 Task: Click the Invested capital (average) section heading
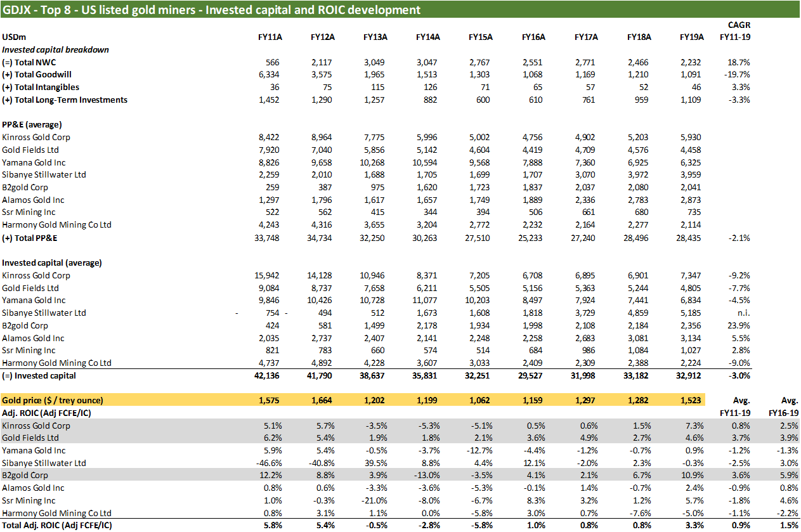point(52,263)
